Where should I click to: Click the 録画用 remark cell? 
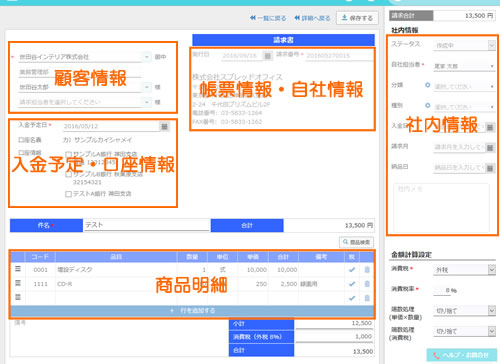(x=321, y=284)
